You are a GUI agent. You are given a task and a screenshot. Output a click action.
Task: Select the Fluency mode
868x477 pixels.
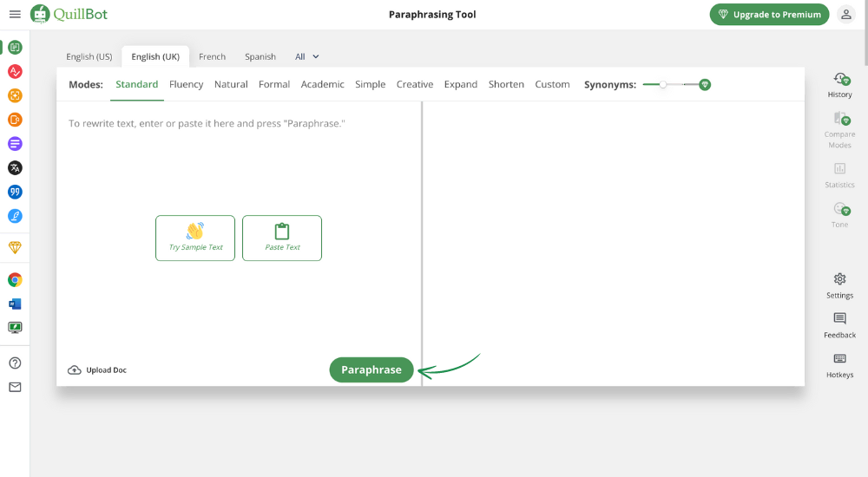pyautogui.click(x=186, y=84)
